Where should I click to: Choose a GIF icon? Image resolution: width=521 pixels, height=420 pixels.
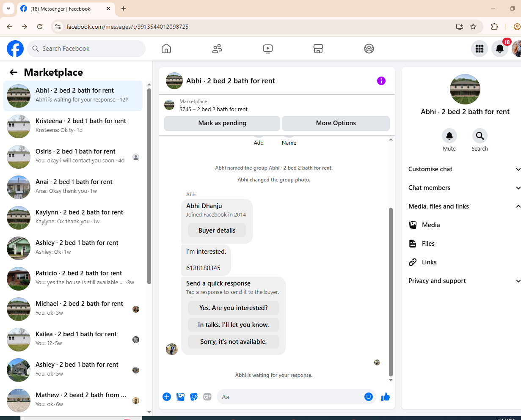click(x=207, y=397)
